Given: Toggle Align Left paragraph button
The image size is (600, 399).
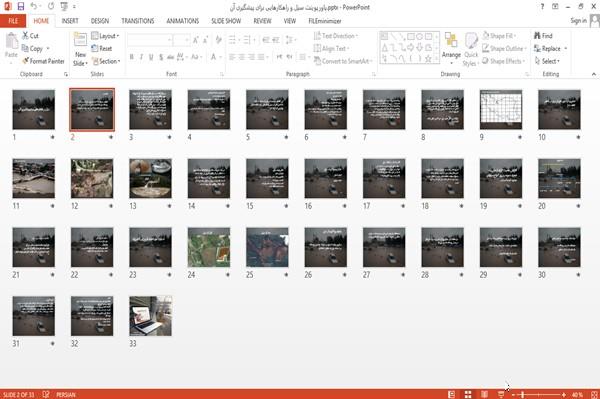Looking at the screenshot, I should [x=232, y=57].
